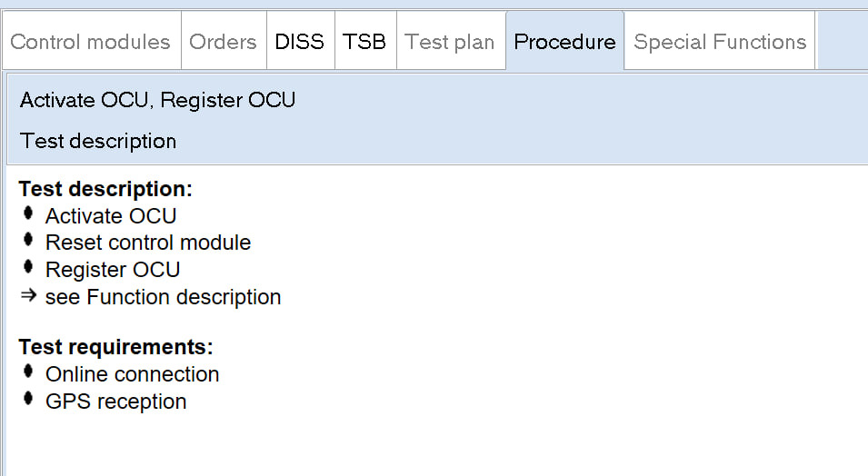Image resolution: width=868 pixels, height=476 pixels.
Task: Click the bullet beside Online connection
Action: 28,372
